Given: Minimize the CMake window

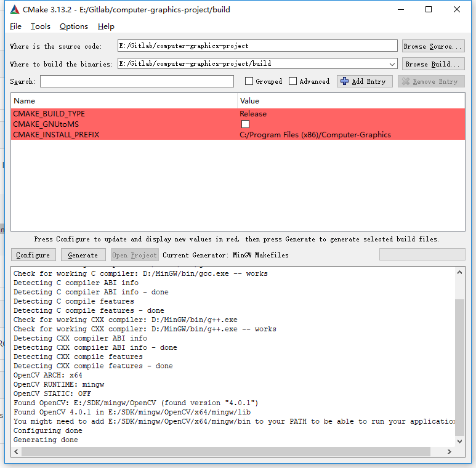Looking at the screenshot, I should tap(401, 9).
